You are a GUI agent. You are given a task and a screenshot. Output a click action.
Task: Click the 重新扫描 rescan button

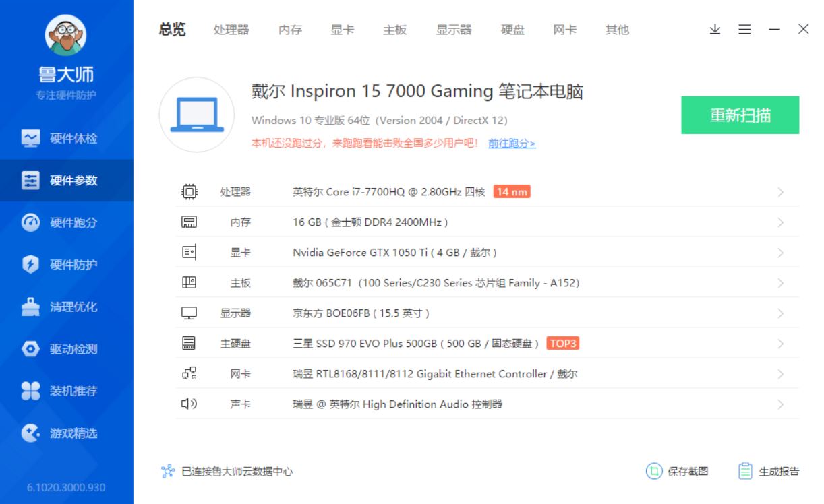coord(740,115)
